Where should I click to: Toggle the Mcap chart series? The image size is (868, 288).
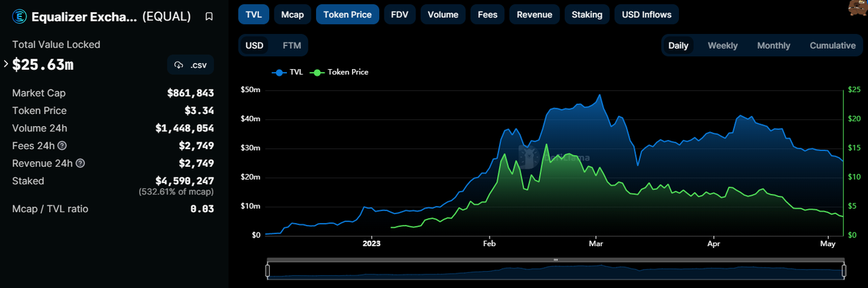pyautogui.click(x=292, y=14)
